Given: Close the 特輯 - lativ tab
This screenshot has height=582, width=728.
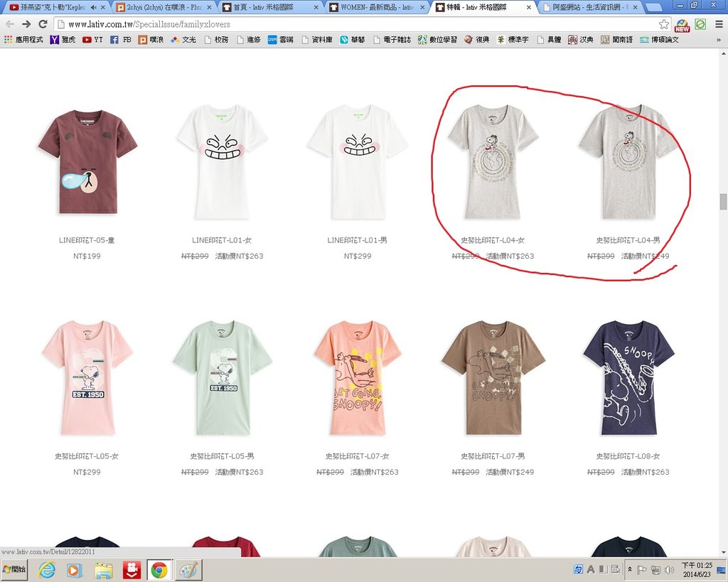Looking at the screenshot, I should tap(529, 7).
